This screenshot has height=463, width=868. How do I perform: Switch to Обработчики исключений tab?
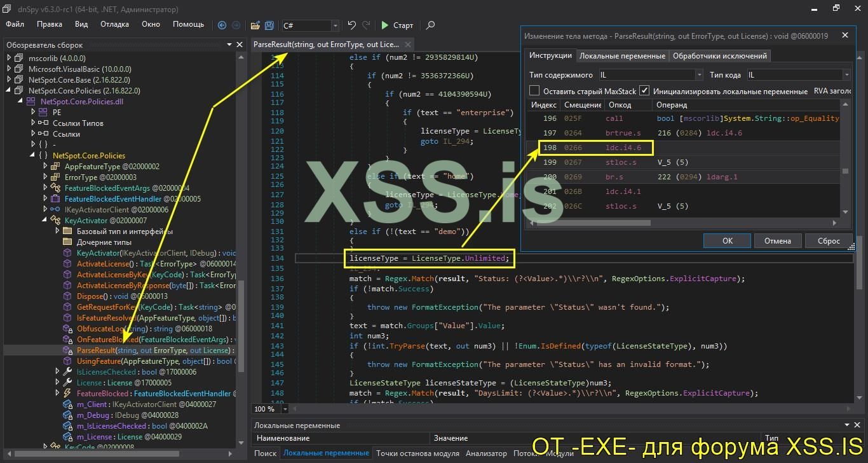(x=720, y=56)
